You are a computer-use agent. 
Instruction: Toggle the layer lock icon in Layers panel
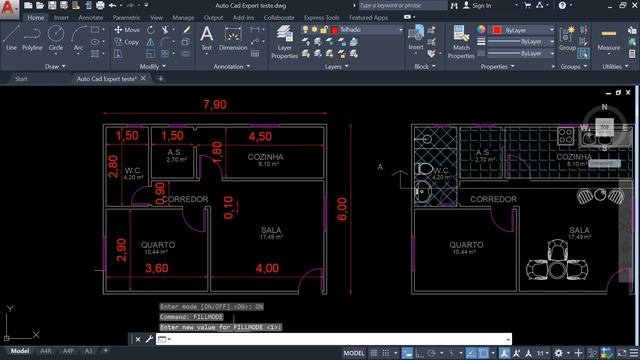324,30
